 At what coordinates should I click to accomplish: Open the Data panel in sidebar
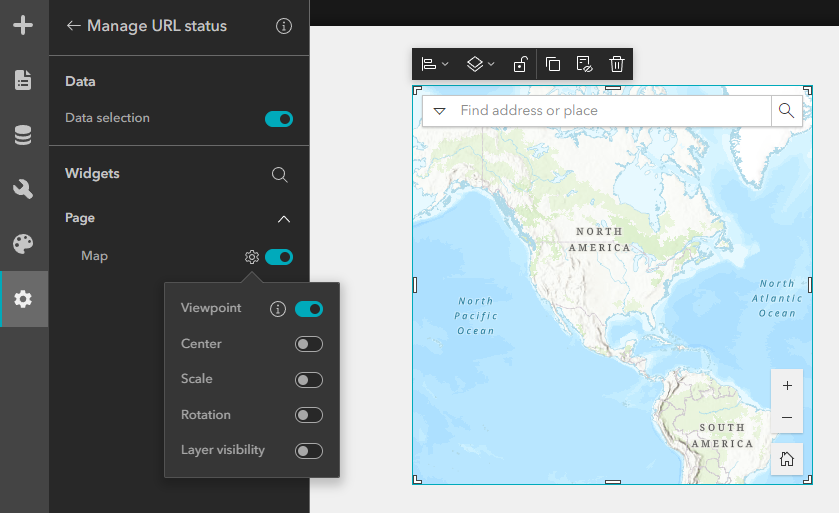click(x=23, y=135)
